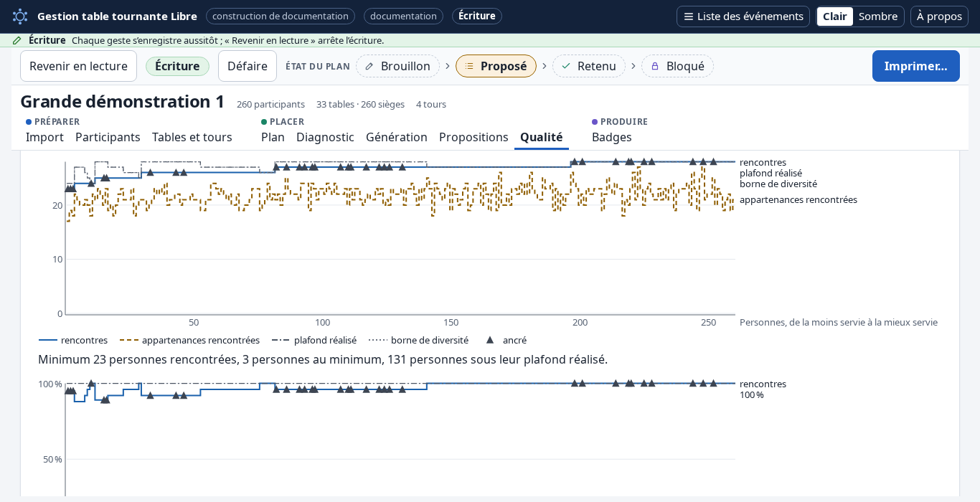980x502 pixels.
Task: Switch to the Génération tab
Action: pyautogui.click(x=397, y=137)
